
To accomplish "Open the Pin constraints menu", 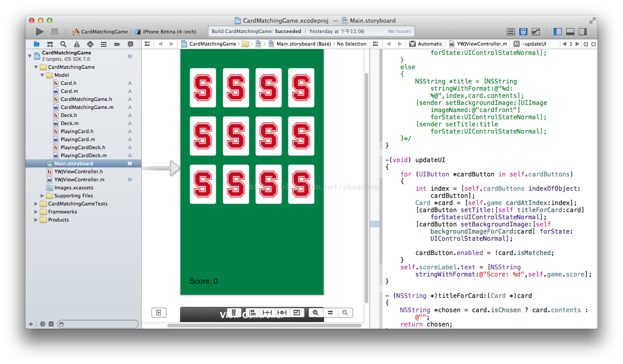I will 267,313.
